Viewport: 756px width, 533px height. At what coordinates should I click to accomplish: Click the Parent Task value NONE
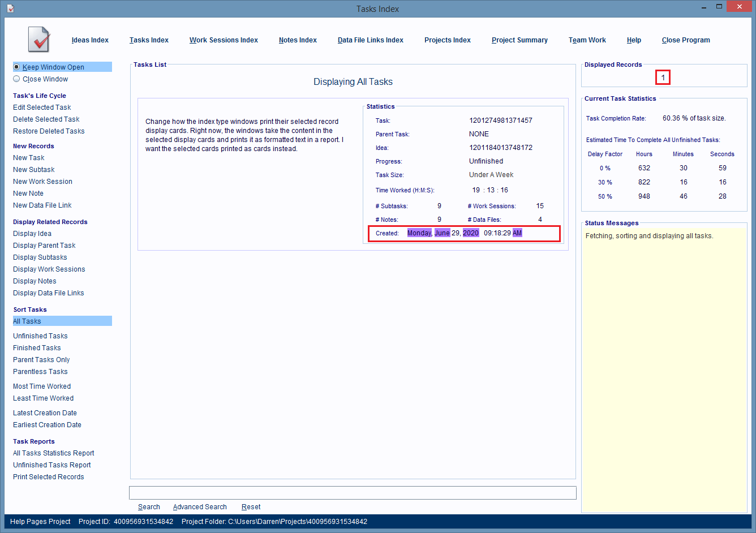coord(479,134)
